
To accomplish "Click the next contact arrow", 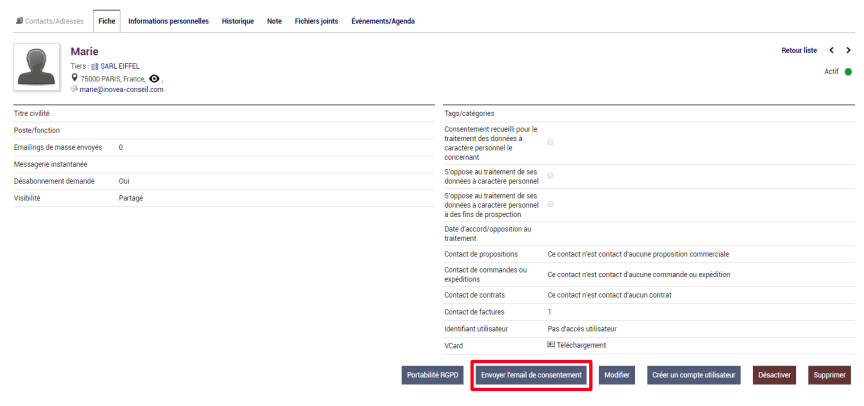I will [848, 50].
